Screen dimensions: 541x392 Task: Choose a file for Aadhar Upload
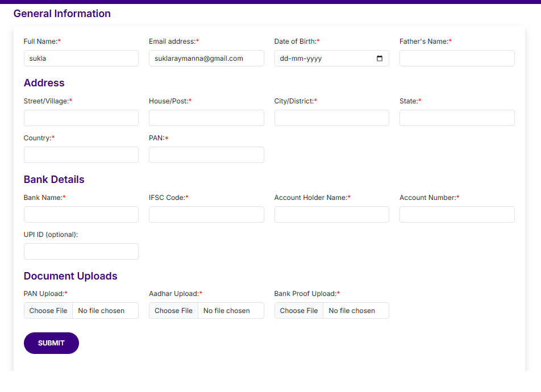pyautogui.click(x=173, y=311)
